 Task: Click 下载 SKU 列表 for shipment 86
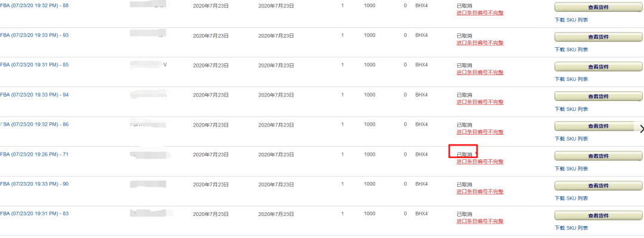(571, 139)
